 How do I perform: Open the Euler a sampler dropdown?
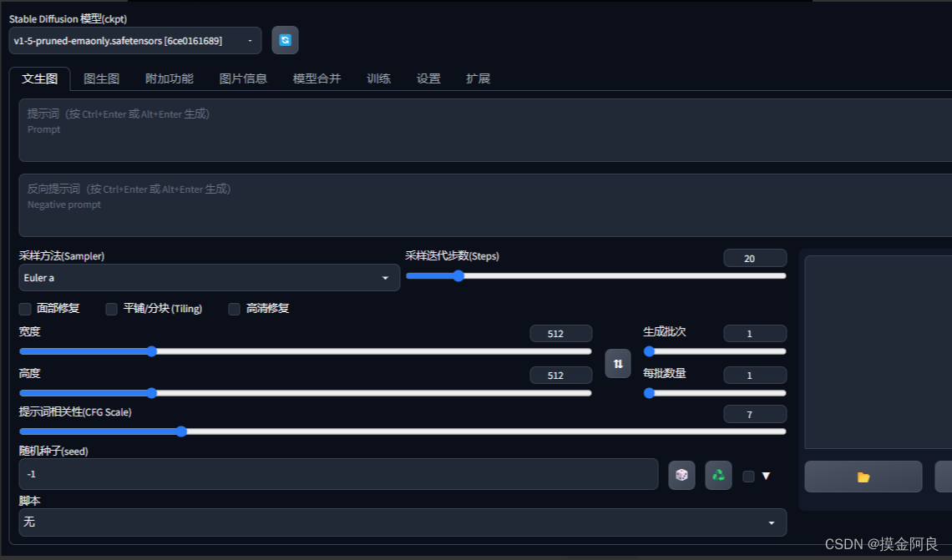pos(209,278)
